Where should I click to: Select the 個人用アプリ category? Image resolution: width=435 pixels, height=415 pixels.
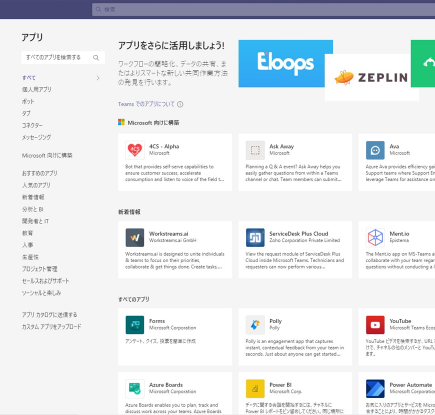click(37, 89)
